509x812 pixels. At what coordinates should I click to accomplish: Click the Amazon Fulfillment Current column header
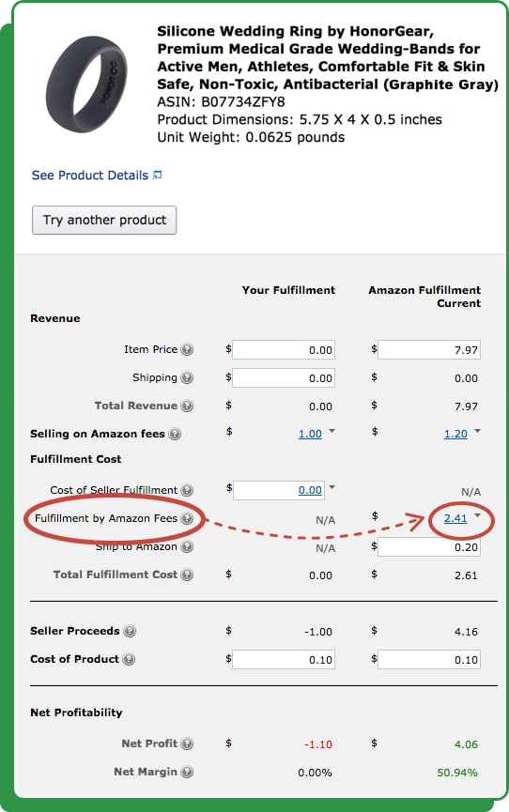coord(424,297)
